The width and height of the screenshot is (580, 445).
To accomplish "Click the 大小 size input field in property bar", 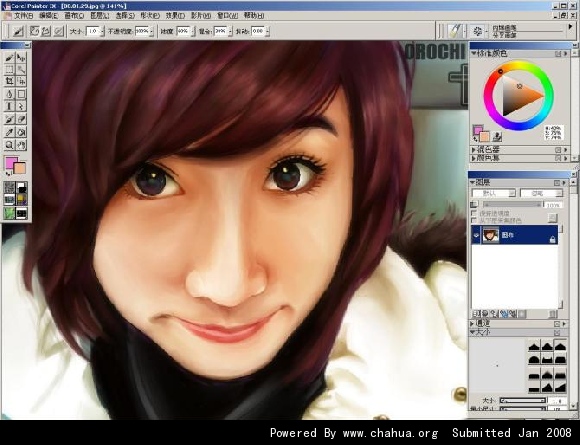I will tap(93, 31).
